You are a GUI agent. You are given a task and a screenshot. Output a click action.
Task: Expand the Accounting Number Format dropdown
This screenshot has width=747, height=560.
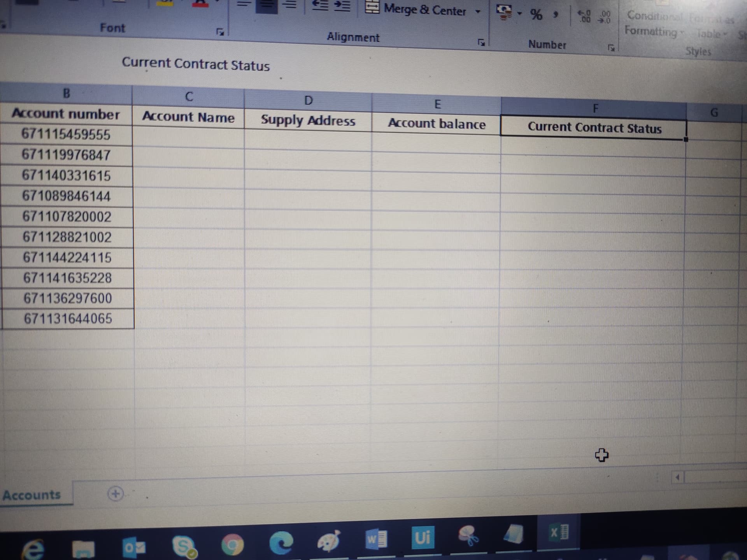tap(520, 14)
